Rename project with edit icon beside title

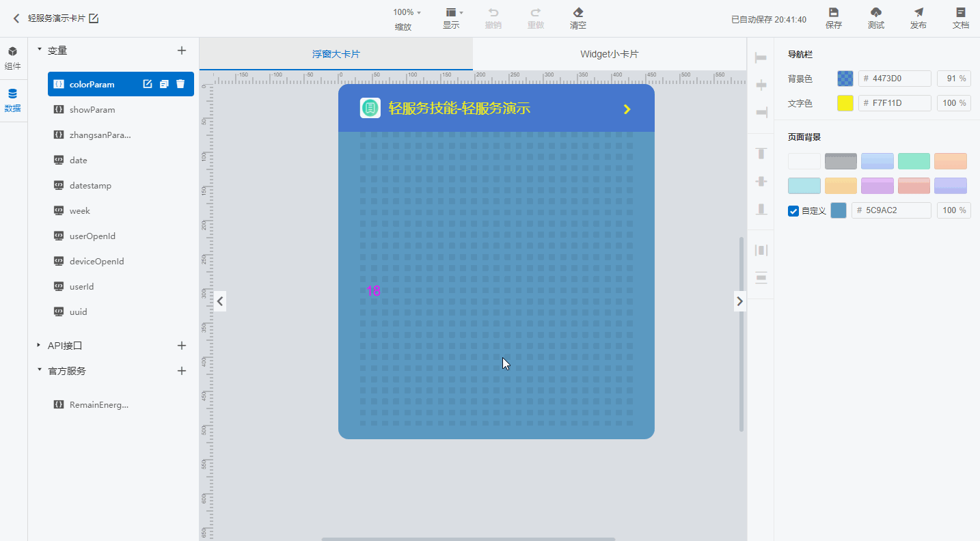coord(94,18)
